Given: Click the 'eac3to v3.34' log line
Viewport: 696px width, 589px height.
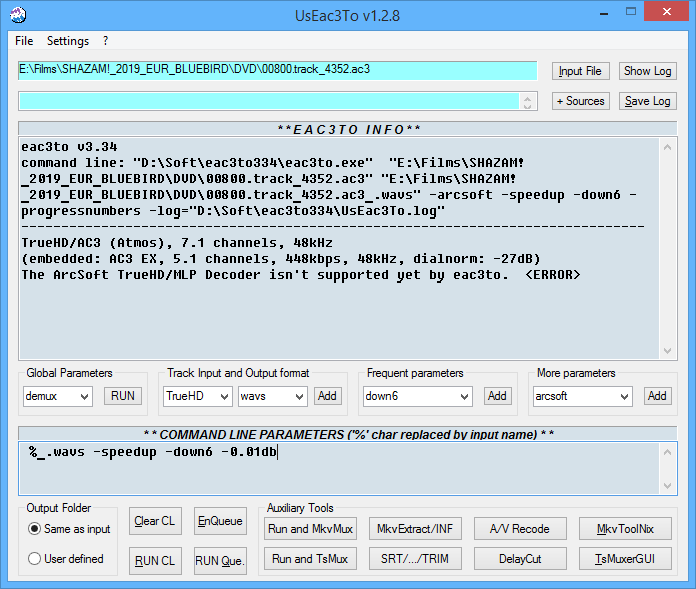Looking at the screenshot, I should tap(69, 147).
